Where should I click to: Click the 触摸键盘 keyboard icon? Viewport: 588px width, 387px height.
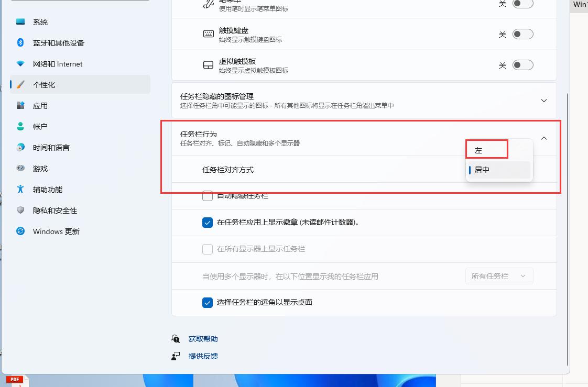209,34
